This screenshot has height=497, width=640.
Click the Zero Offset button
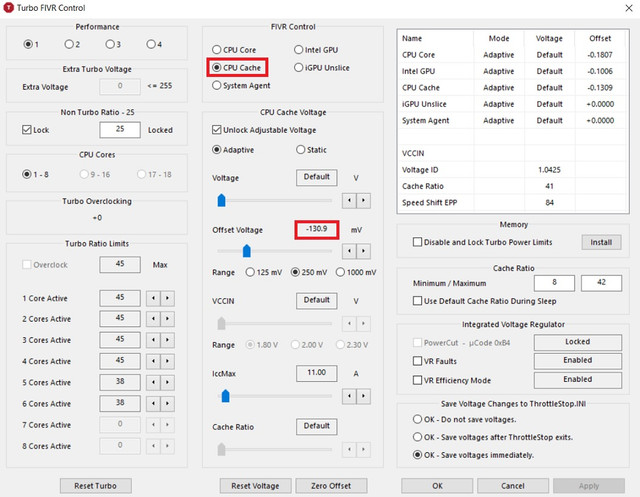[x=331, y=486]
